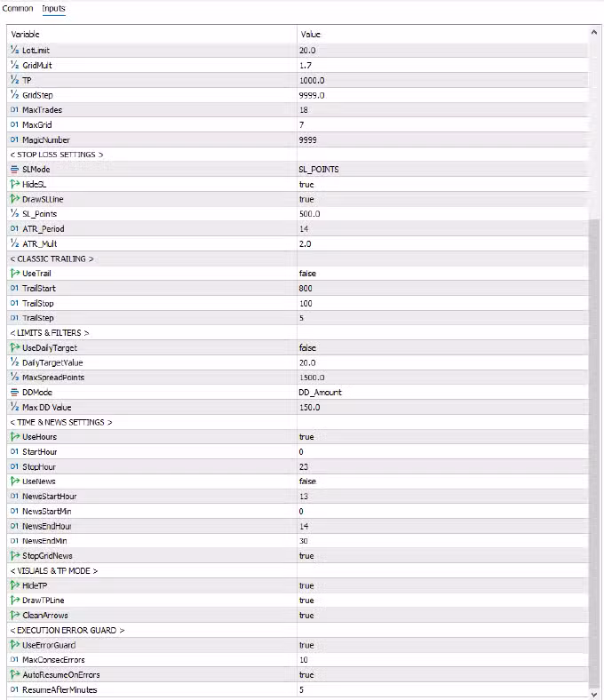Click the enum icon next to SLMode
Viewport: 604px width, 700px height.
click(x=14, y=169)
